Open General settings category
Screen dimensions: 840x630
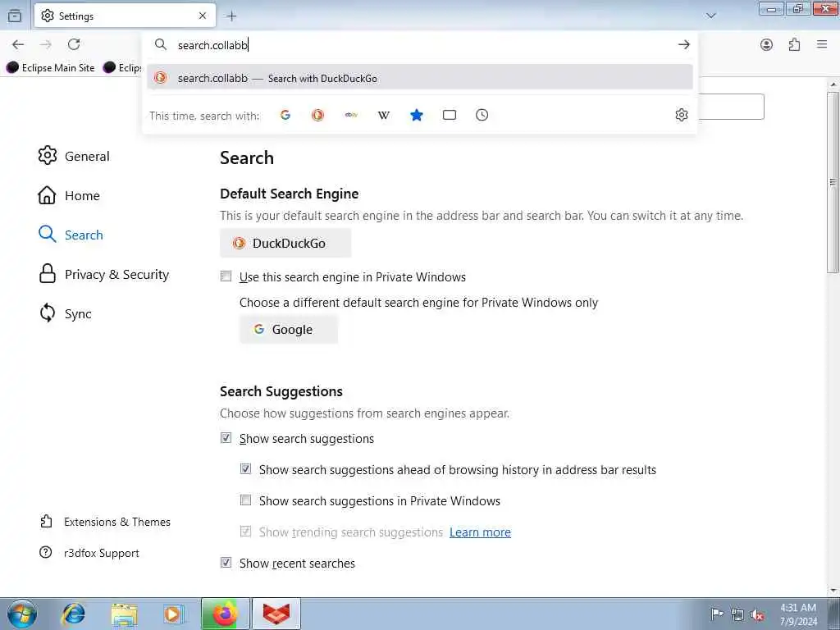74,156
